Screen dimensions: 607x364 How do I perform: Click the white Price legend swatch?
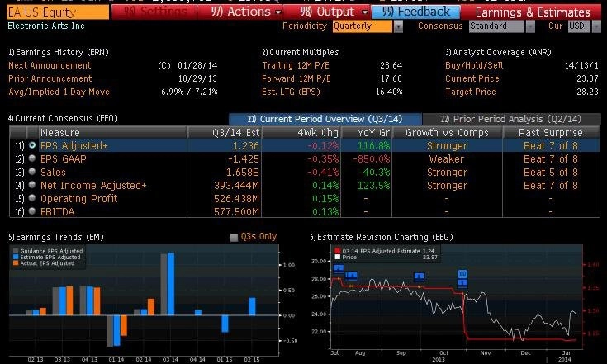[x=338, y=257]
